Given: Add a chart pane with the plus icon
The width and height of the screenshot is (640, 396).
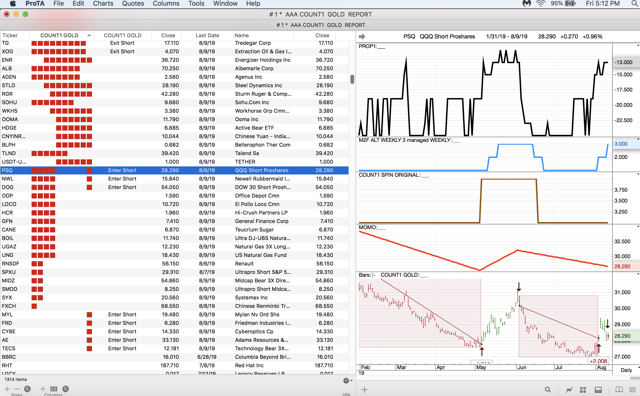Looking at the screenshot, I should pyautogui.click(x=364, y=389).
